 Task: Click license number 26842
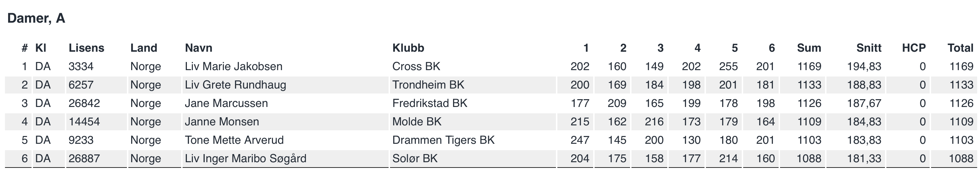click(x=84, y=103)
